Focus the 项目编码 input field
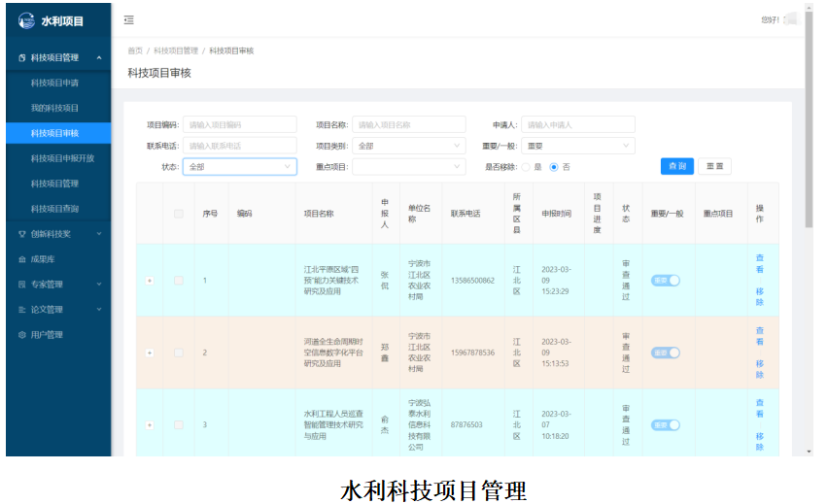 pyautogui.click(x=240, y=124)
